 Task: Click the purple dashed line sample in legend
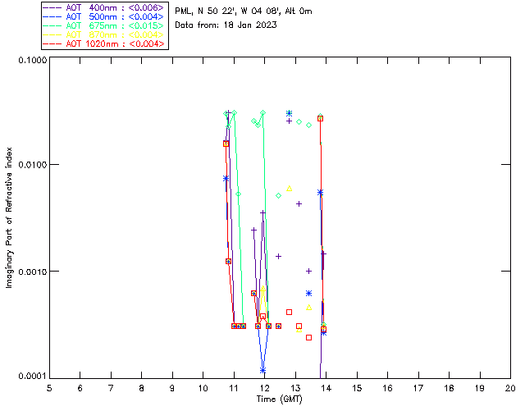(52, 7)
